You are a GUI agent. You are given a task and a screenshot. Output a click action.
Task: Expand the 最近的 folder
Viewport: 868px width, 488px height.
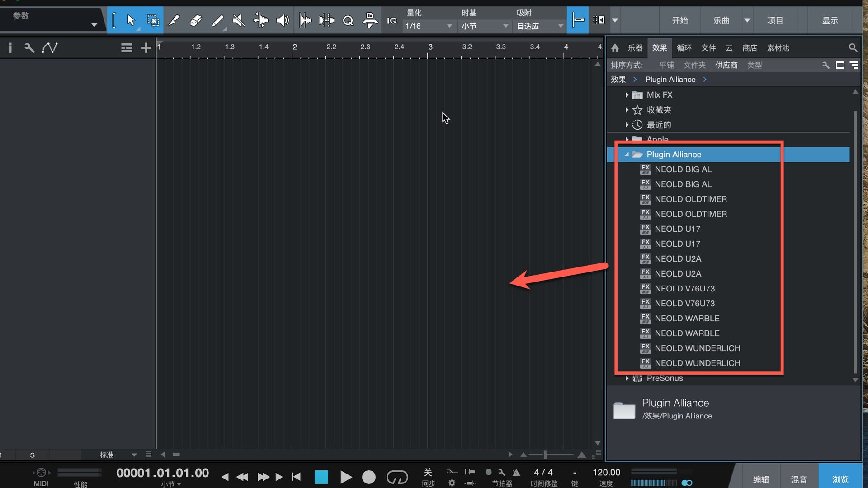point(627,125)
